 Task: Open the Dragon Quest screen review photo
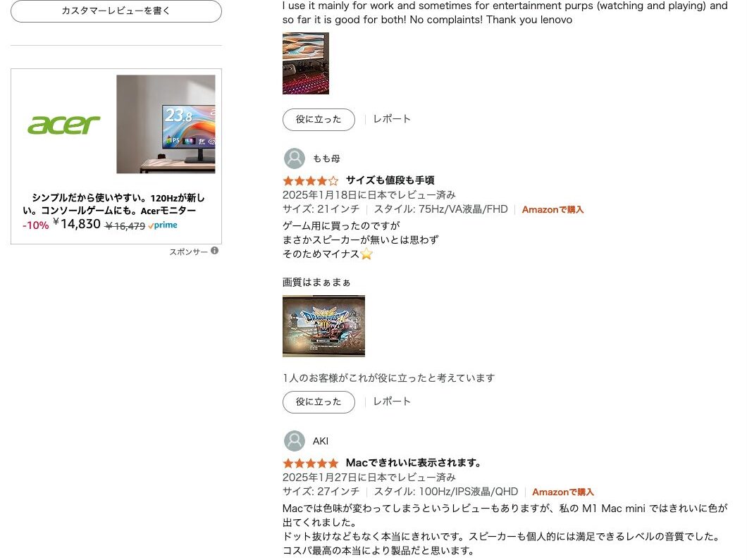pyautogui.click(x=323, y=325)
